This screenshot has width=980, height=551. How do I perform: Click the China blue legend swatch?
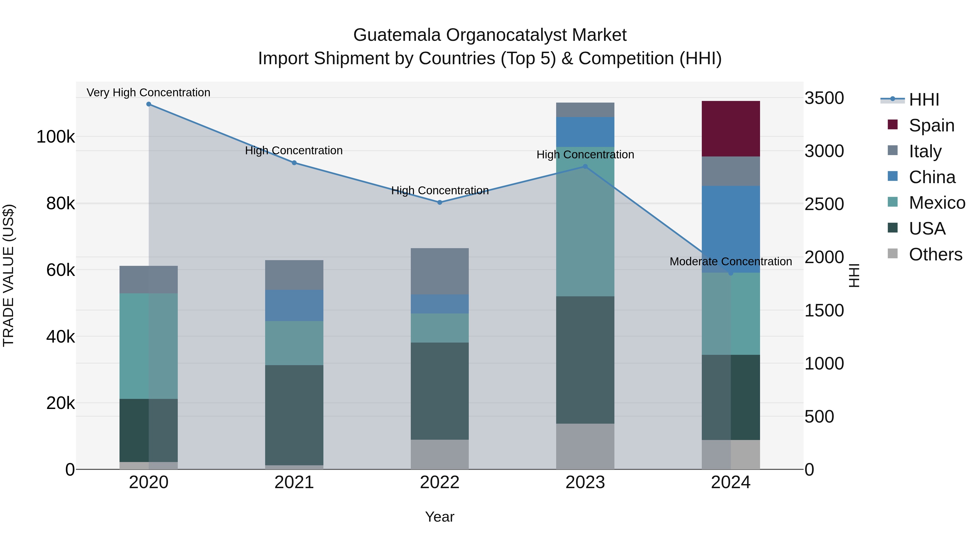coord(893,176)
